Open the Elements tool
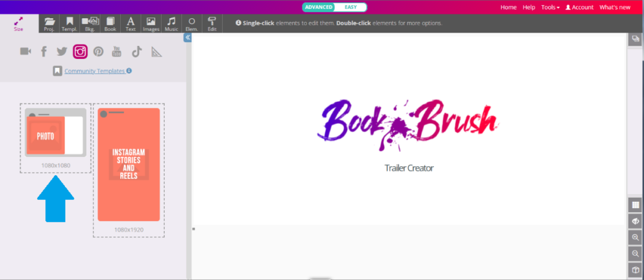Viewport: 644px width, 280px height. 192,24
